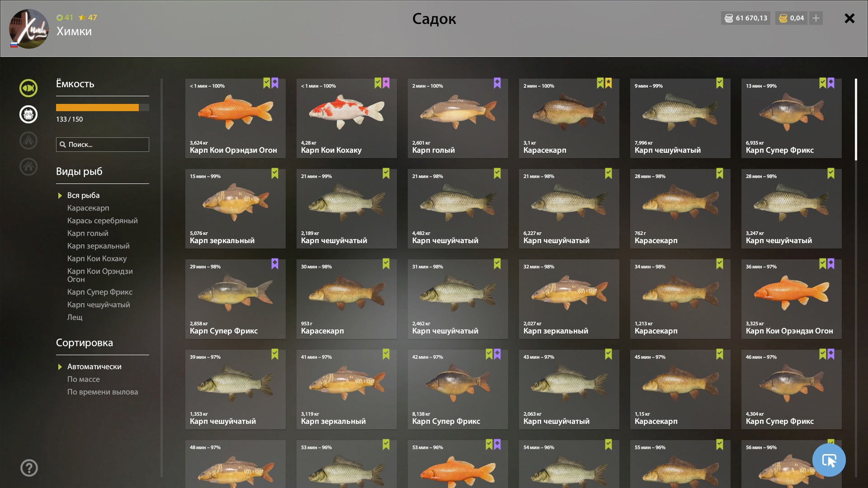
Task: Click the Поиск search field
Action: [103, 145]
